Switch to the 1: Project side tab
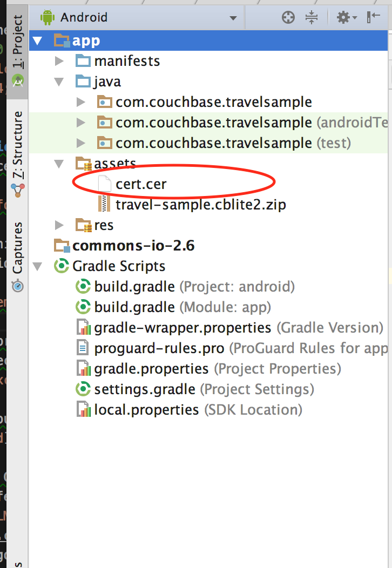Image resolution: width=392 pixels, height=568 pixels. click(17, 51)
